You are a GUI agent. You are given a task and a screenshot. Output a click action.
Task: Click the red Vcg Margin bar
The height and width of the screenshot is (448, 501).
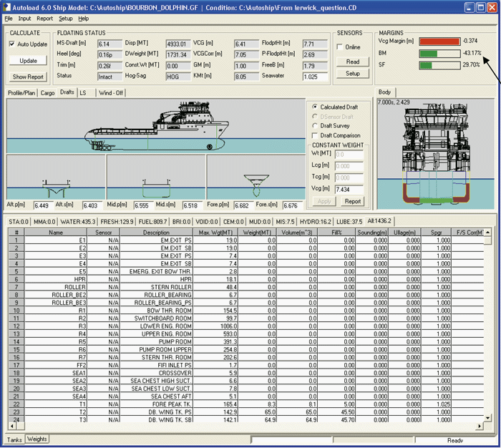click(x=438, y=42)
